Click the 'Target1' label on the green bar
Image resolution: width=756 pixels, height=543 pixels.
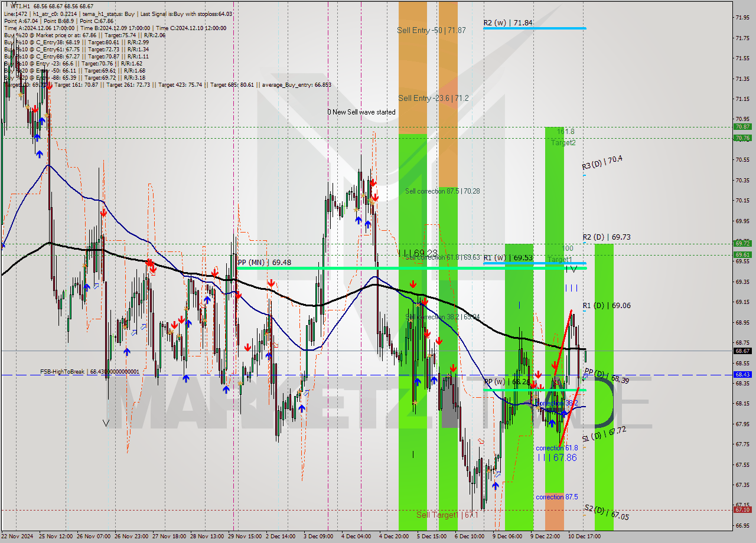tap(559, 259)
